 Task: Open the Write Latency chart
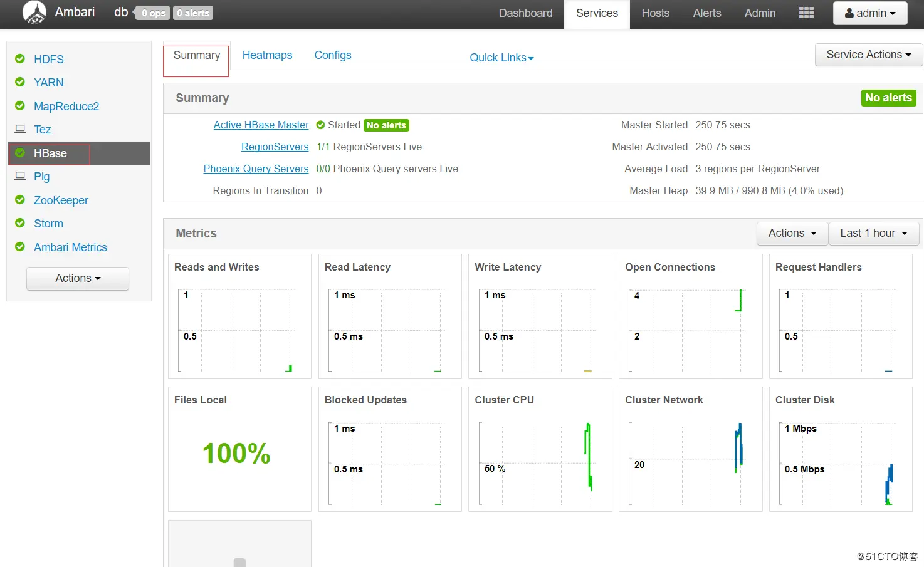(540, 316)
